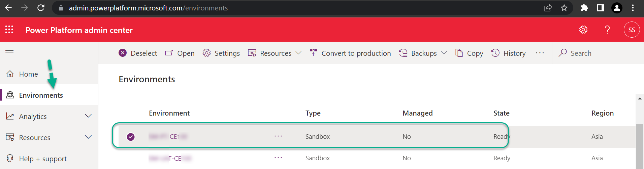Open the selected environment with Open button
The width and height of the screenshot is (644, 169).
pos(180,53)
